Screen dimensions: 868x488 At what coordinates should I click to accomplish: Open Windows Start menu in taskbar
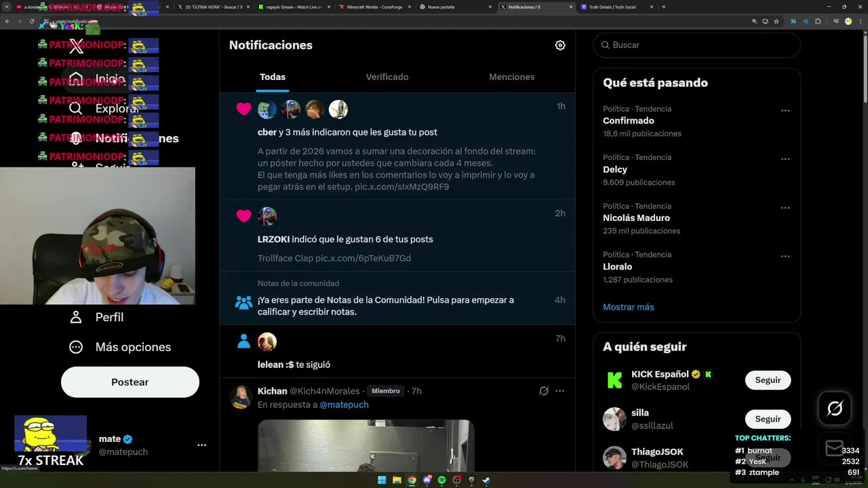pos(382,480)
